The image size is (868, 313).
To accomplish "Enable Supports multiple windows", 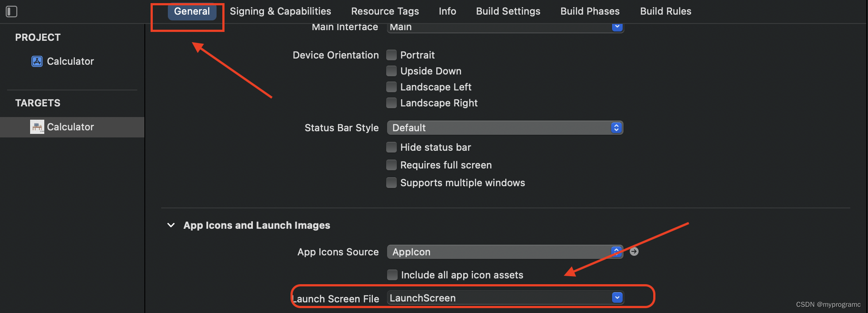I will [x=391, y=182].
